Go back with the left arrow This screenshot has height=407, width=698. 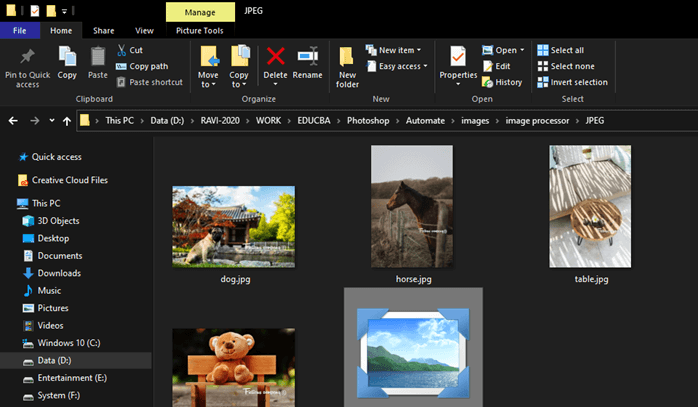pos(13,121)
